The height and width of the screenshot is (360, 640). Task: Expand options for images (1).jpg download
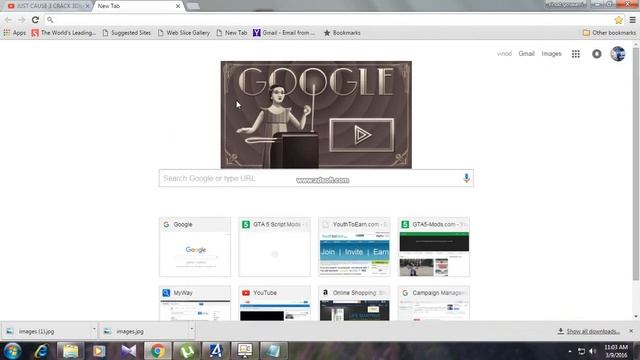[94, 329]
